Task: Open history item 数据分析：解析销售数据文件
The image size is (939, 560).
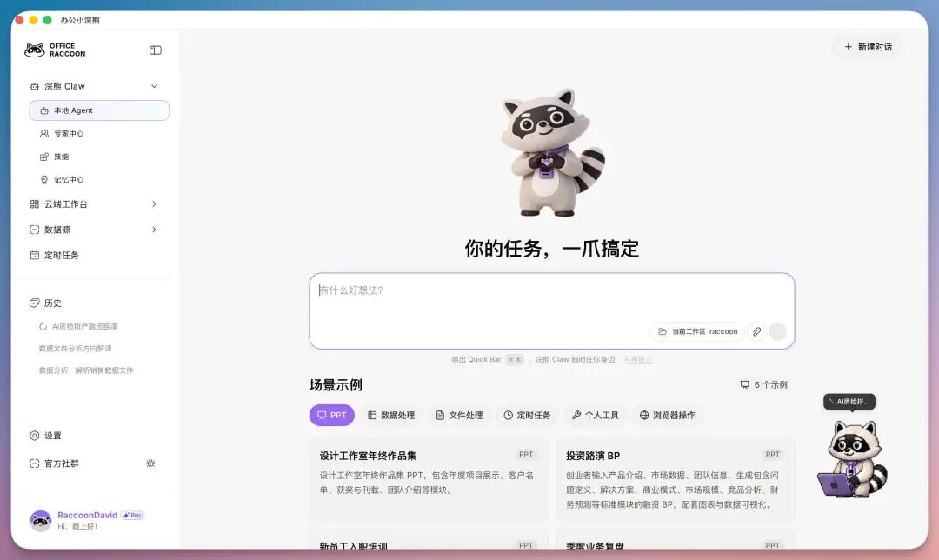Action: click(x=85, y=370)
